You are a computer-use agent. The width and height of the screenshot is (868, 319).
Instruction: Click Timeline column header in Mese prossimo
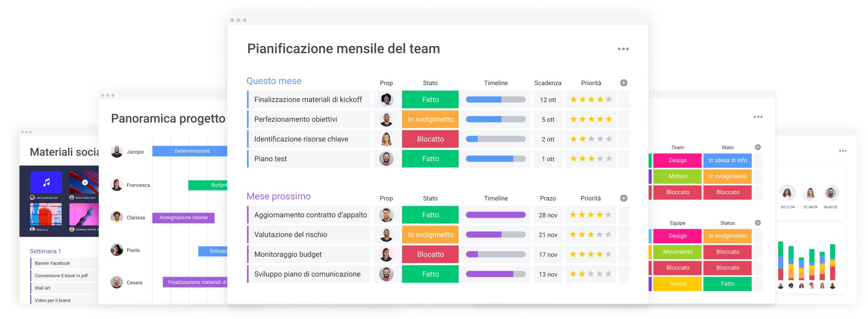(x=496, y=198)
